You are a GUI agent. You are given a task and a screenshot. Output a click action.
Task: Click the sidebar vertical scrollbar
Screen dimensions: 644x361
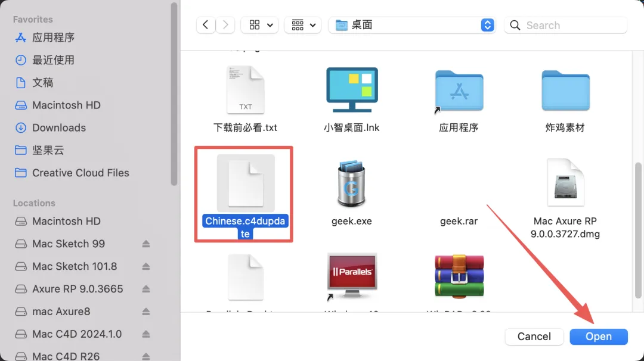point(174,94)
